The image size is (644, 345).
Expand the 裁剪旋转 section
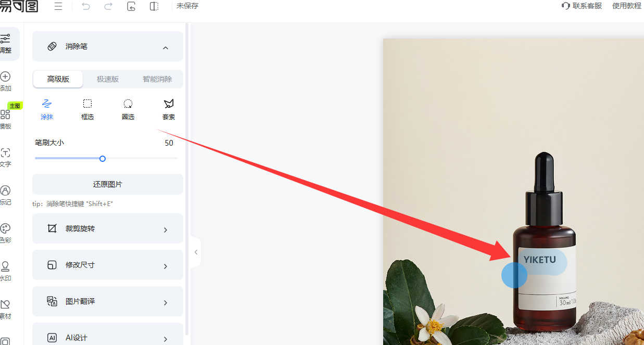click(x=108, y=228)
